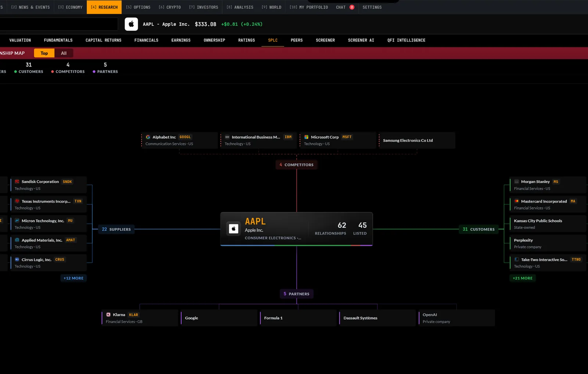This screenshot has width=588, height=374.
Task: Open the Ownership sub-tab
Action: tap(214, 40)
